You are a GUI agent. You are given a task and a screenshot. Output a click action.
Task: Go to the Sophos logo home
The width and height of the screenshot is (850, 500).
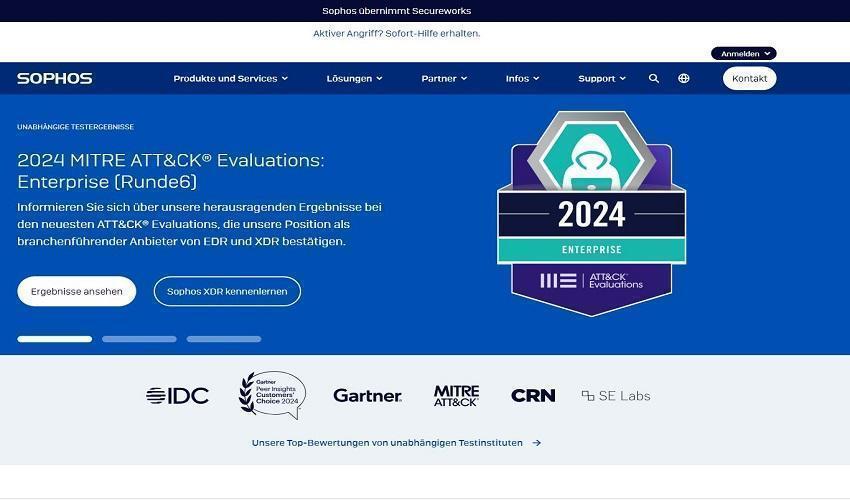pos(55,79)
